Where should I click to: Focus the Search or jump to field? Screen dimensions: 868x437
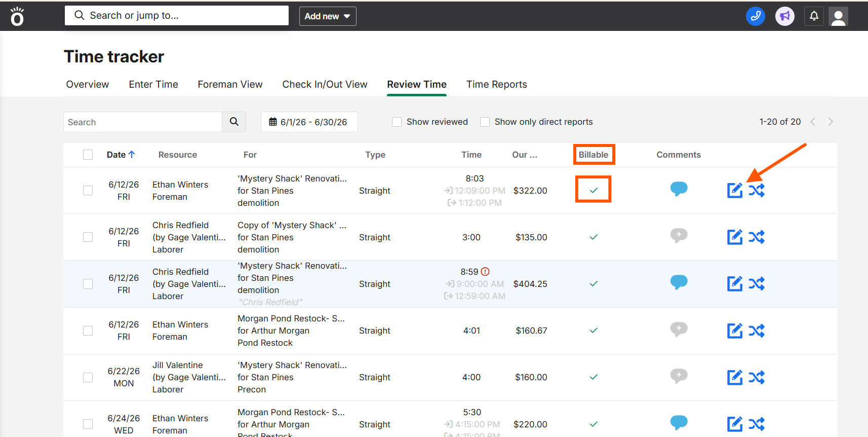177,15
